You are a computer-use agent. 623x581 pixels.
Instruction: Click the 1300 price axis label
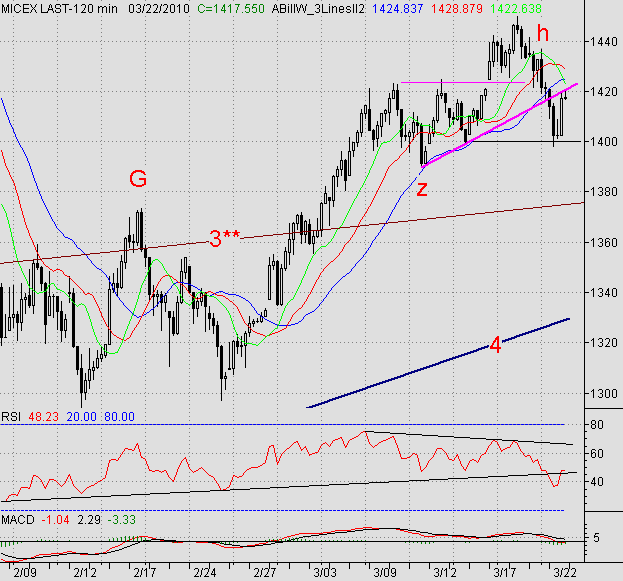coord(604,393)
